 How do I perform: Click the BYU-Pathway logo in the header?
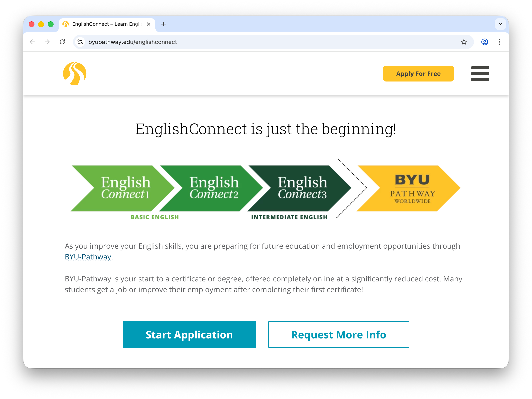click(74, 74)
